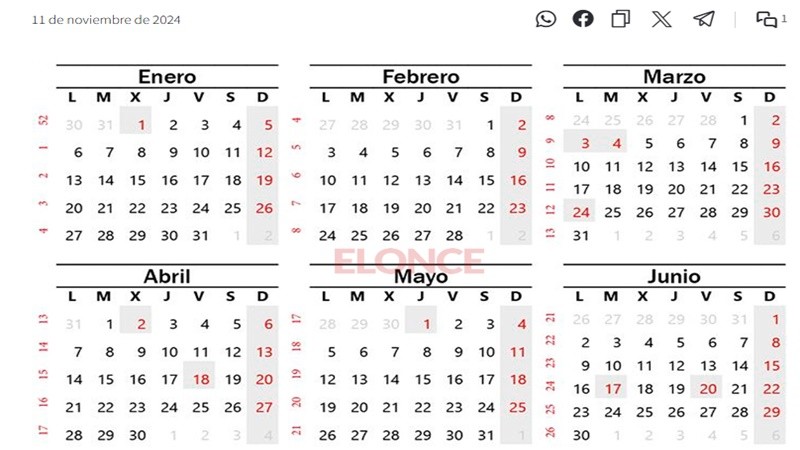This screenshot has width=800, height=450.
Task: Click the Mayo month heading
Action: coord(421,277)
